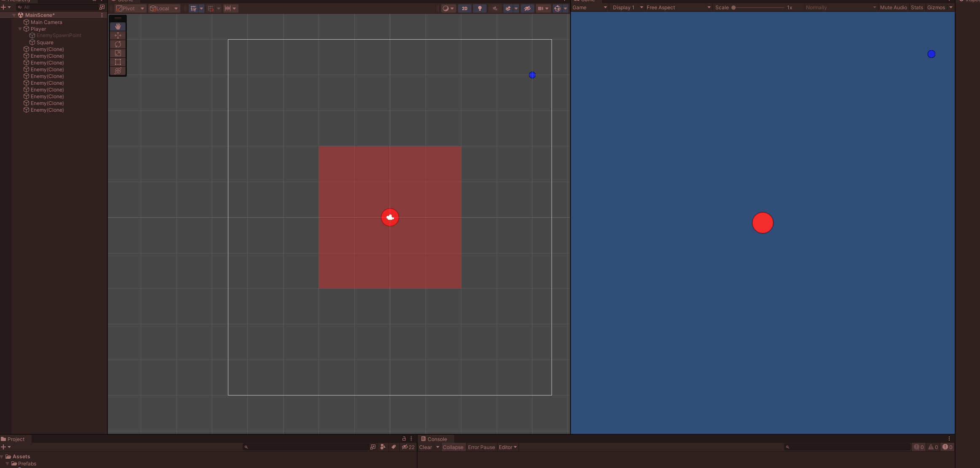Collapse the MainScene root
Image resolution: width=980 pixels, height=468 pixels.
tap(14, 15)
